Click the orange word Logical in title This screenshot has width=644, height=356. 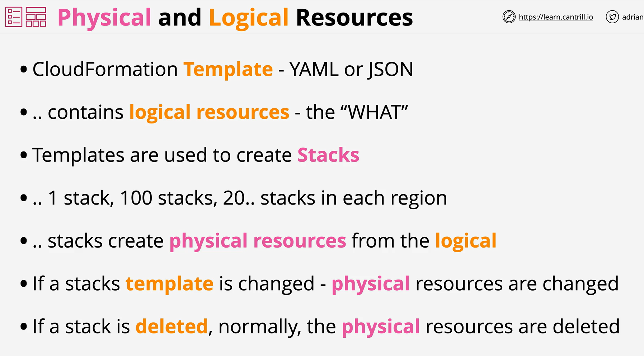(x=248, y=18)
